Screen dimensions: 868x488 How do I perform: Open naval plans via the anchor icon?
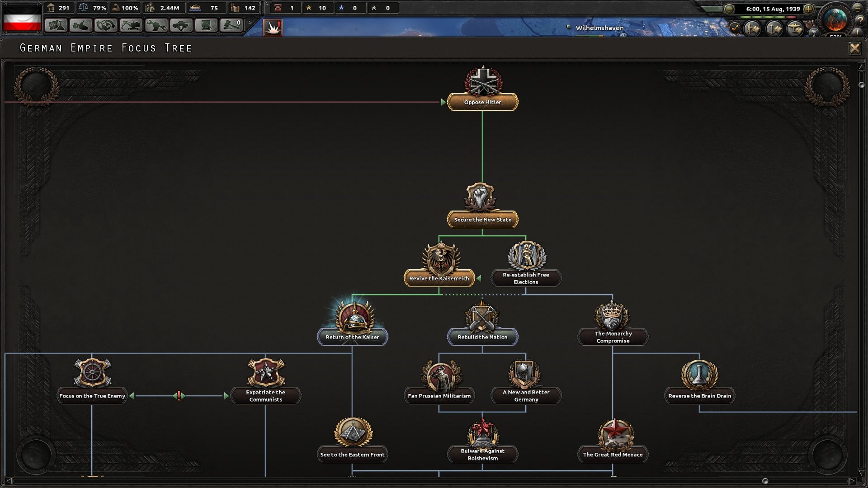point(773,27)
